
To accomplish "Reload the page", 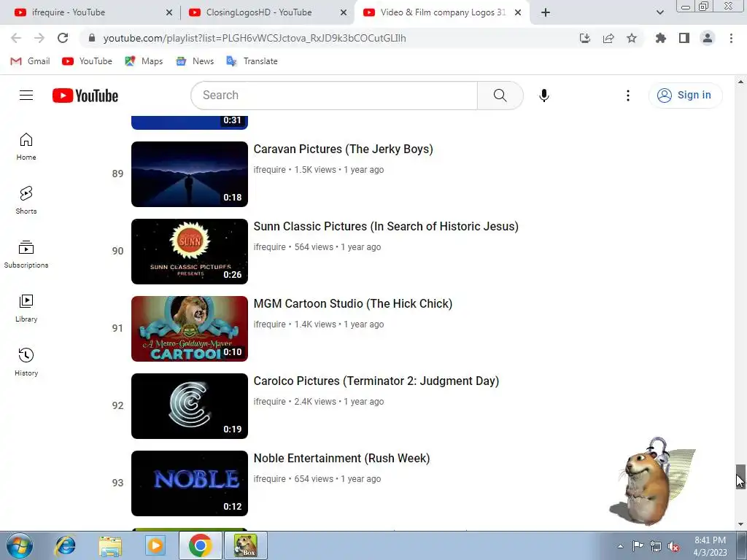I will click(x=63, y=38).
